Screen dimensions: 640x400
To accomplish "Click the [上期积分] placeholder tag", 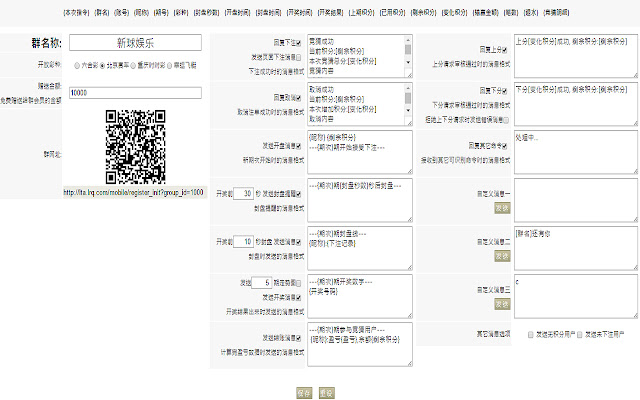I will tap(362, 13).
